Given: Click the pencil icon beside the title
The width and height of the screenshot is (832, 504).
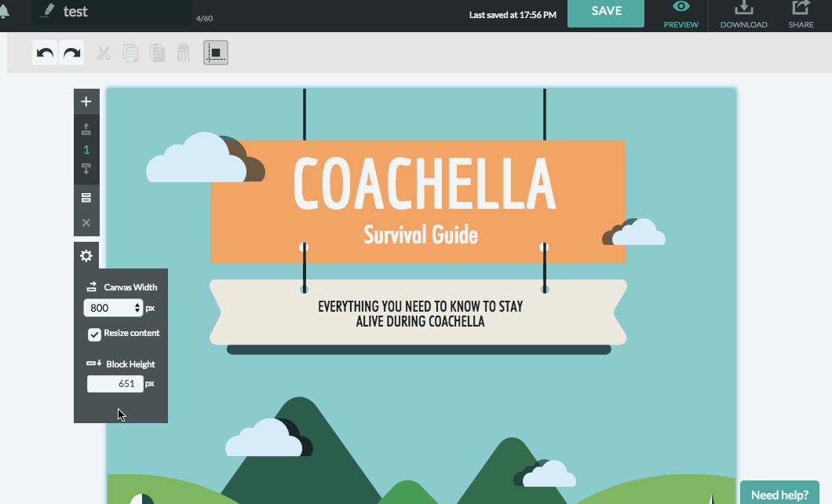Looking at the screenshot, I should coord(47,11).
